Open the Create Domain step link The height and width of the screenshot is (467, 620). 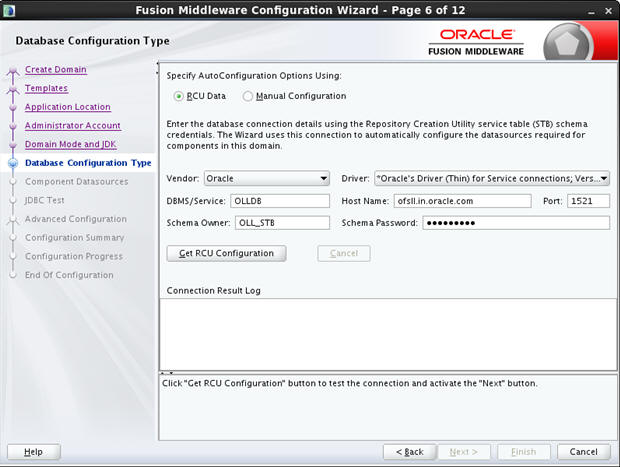56,70
